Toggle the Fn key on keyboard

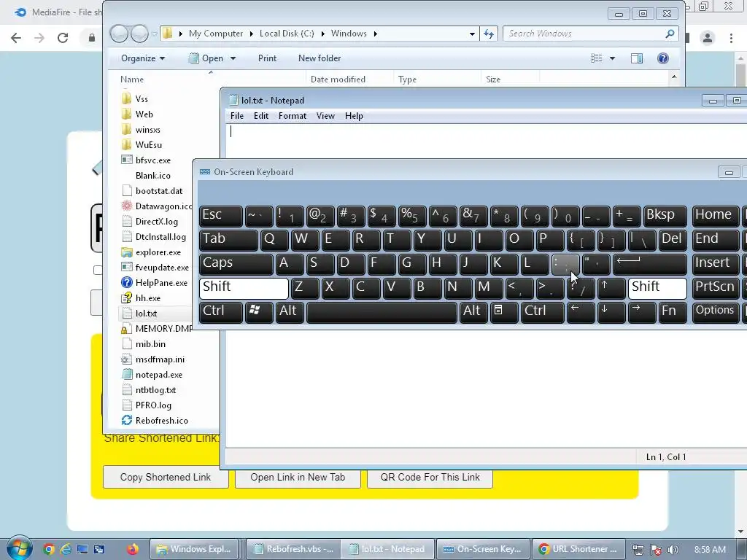pos(672,311)
